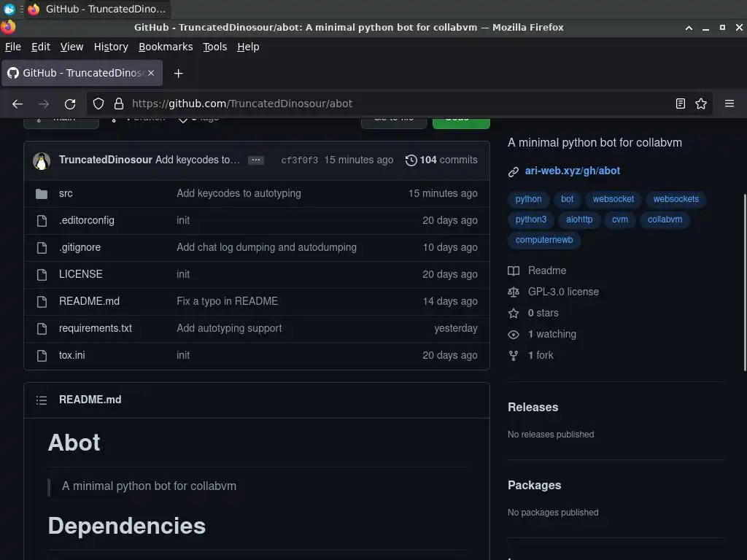The width and height of the screenshot is (747, 560).
Task: Click the watching eye icon
Action: click(x=513, y=335)
